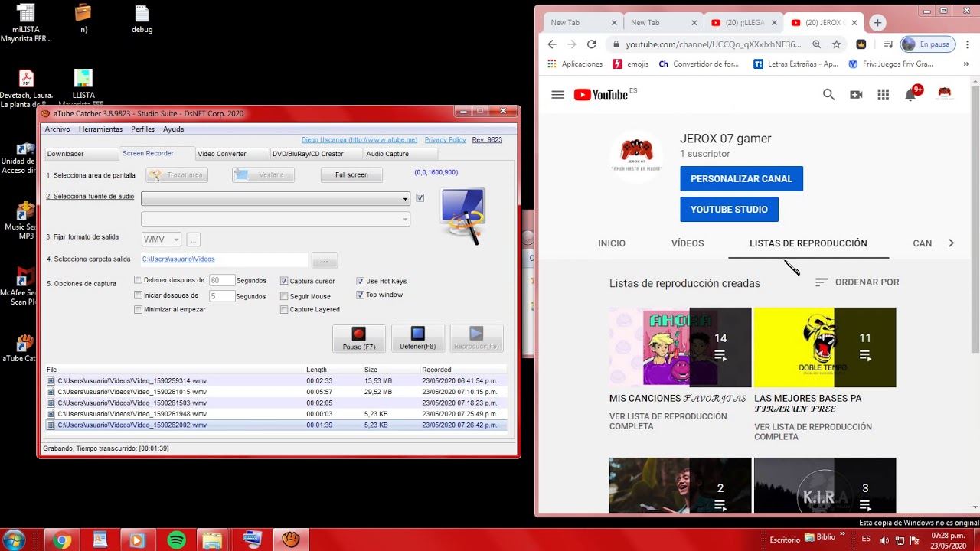Click YOUTUBE STUDIO button
Viewport: 980px width, 551px height.
(x=729, y=210)
